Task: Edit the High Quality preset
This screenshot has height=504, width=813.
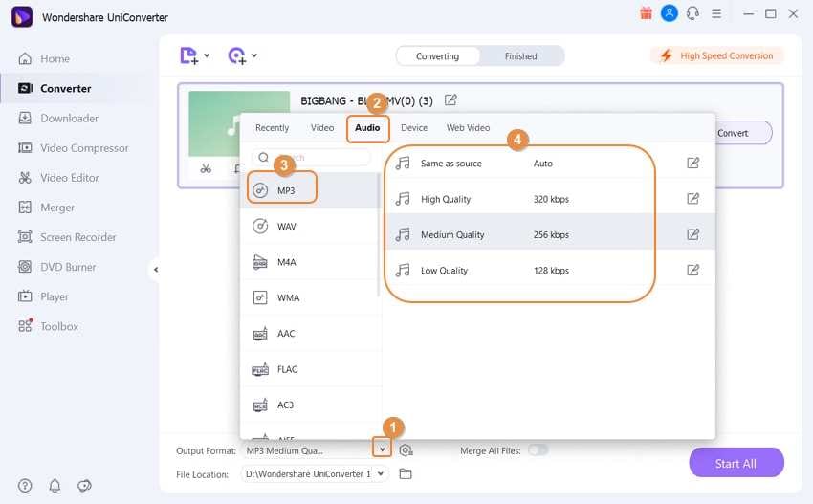Action: (x=692, y=199)
